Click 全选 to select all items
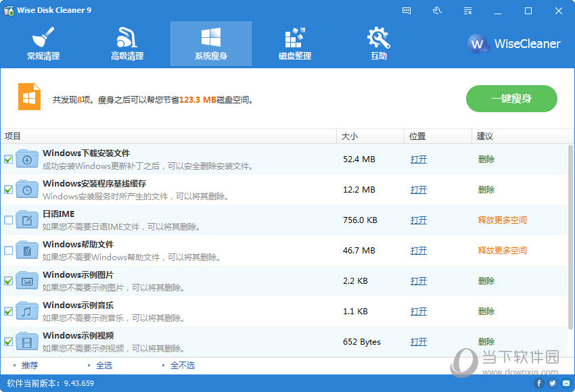Image resolution: width=575 pixels, height=392 pixels. 104,366
